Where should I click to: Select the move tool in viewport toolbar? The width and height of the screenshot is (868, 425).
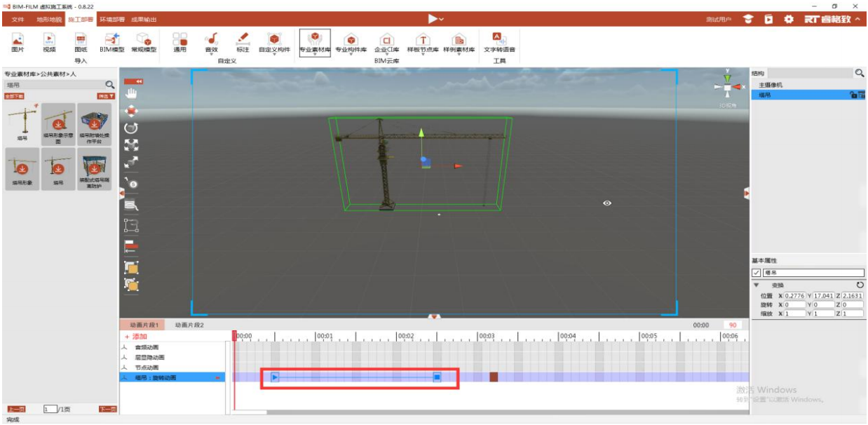(x=131, y=110)
